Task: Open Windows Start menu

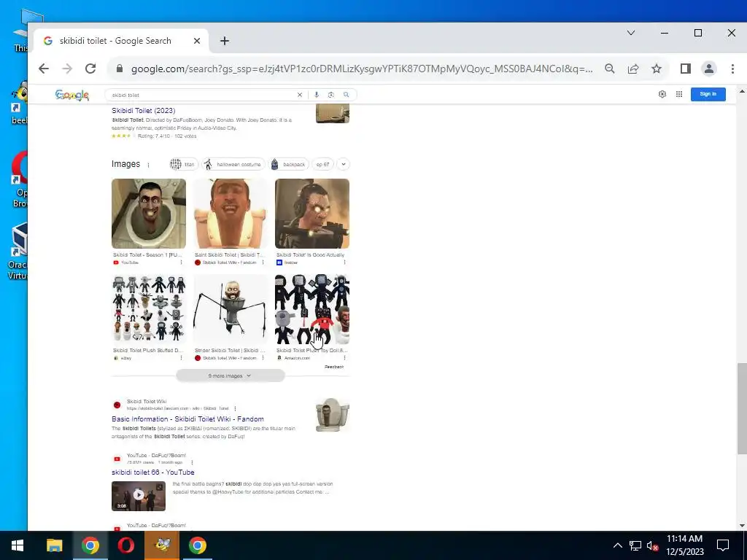Action: pyautogui.click(x=18, y=545)
